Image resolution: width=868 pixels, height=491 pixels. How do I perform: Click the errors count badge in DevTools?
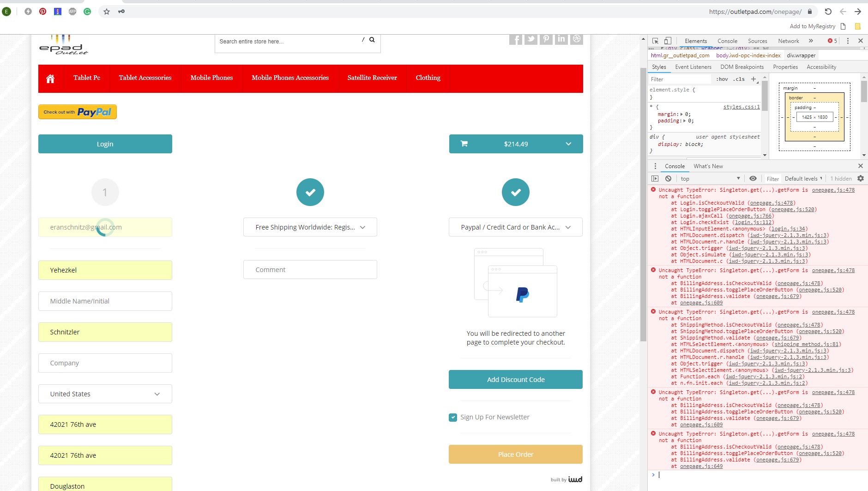coord(832,41)
